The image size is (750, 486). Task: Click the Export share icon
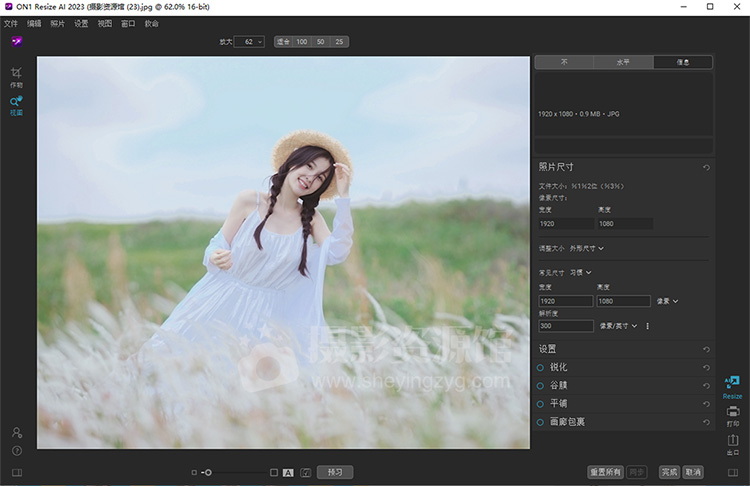pos(733,440)
